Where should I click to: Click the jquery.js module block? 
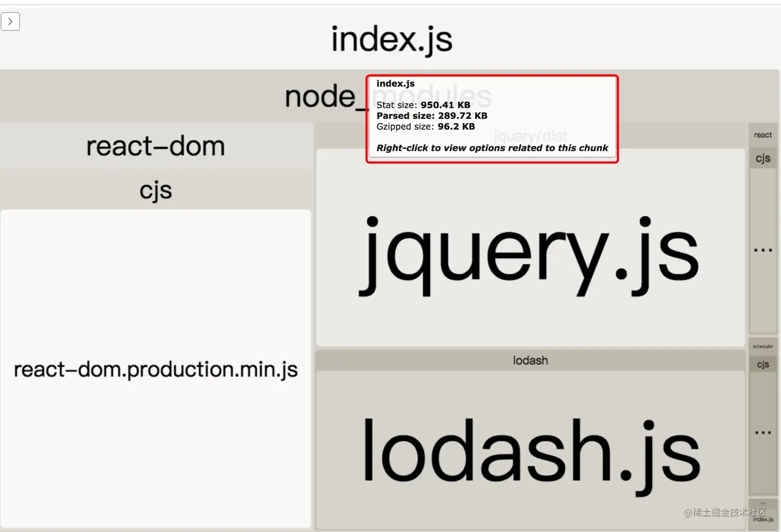[530, 248]
